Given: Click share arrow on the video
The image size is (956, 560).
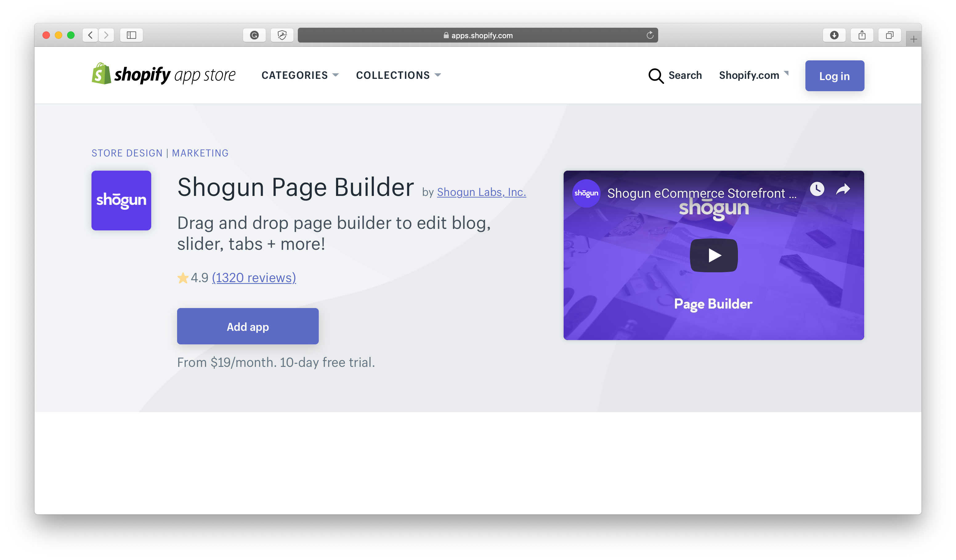Looking at the screenshot, I should (843, 189).
